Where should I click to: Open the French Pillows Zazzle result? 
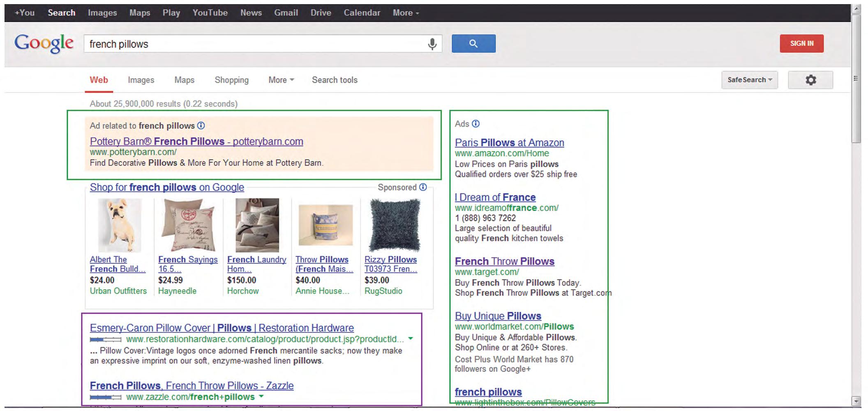[192, 385]
